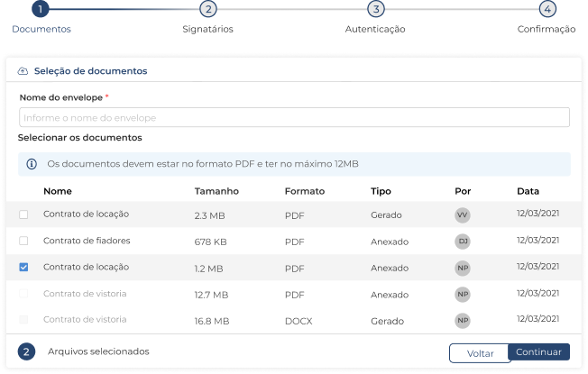The width and height of the screenshot is (588, 374).
Task: Click NP avatar in the 16.8 MB row
Action: (x=463, y=321)
